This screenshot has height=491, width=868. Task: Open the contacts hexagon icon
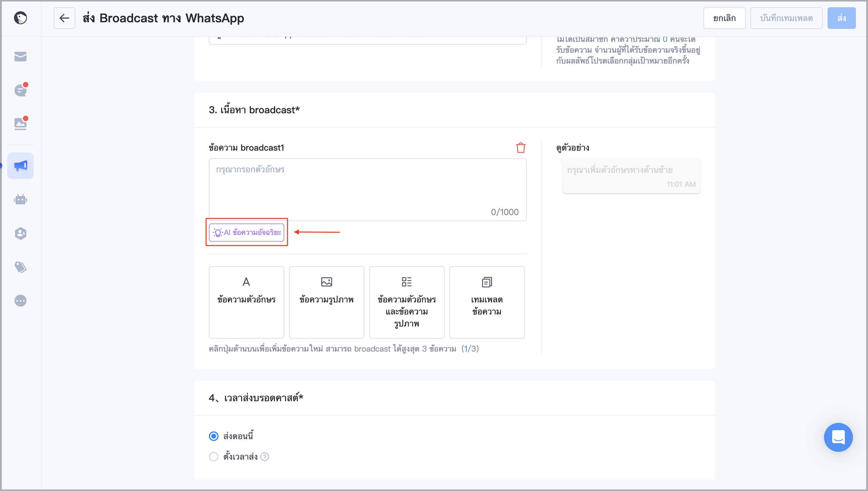click(20, 233)
